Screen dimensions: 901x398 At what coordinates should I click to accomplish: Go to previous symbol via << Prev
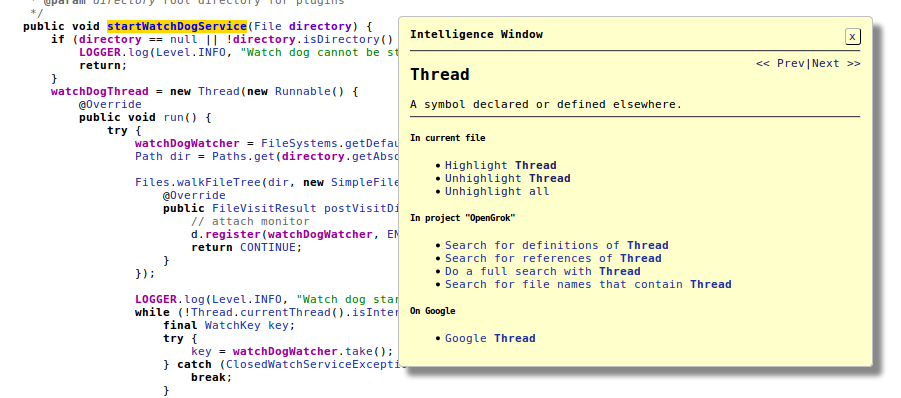tap(781, 64)
